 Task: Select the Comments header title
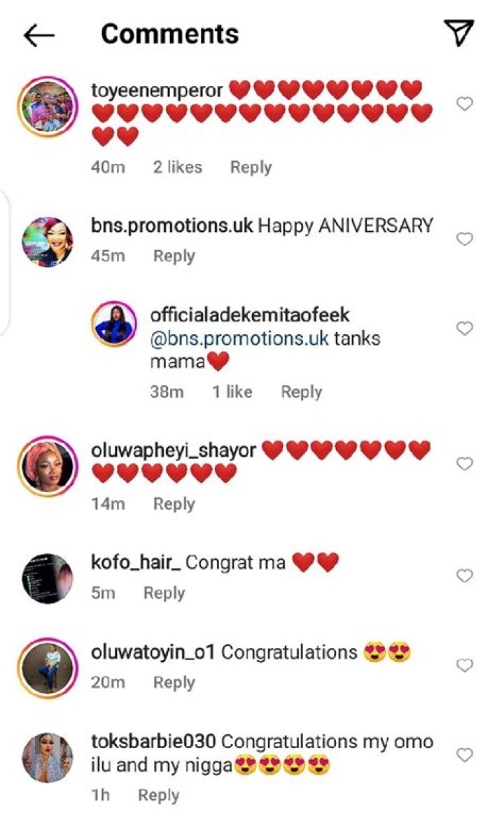[x=169, y=33]
